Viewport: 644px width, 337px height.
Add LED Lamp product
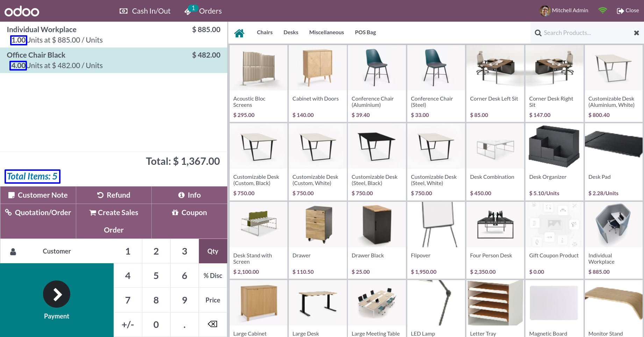tap(436, 308)
